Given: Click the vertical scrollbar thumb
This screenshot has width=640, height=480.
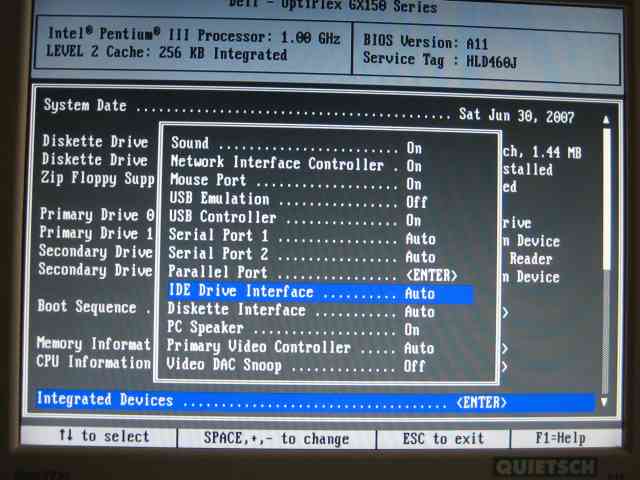Looking at the screenshot, I should [x=607, y=199].
